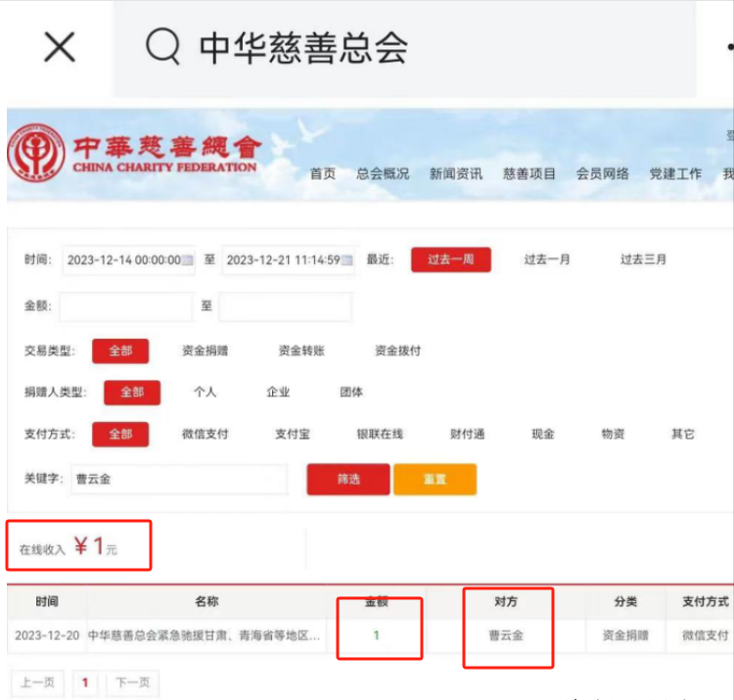Click the 对方 column header
The image size is (734, 700).
(x=506, y=601)
